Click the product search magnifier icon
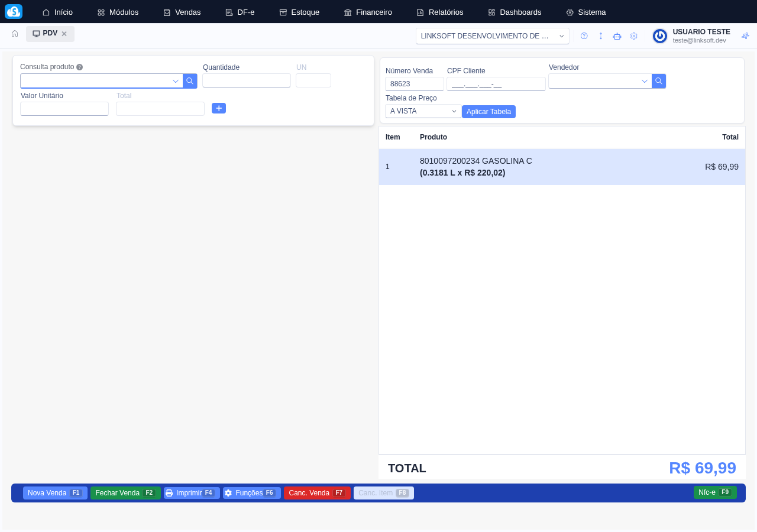Viewport: 757px width, 532px height. tap(190, 81)
